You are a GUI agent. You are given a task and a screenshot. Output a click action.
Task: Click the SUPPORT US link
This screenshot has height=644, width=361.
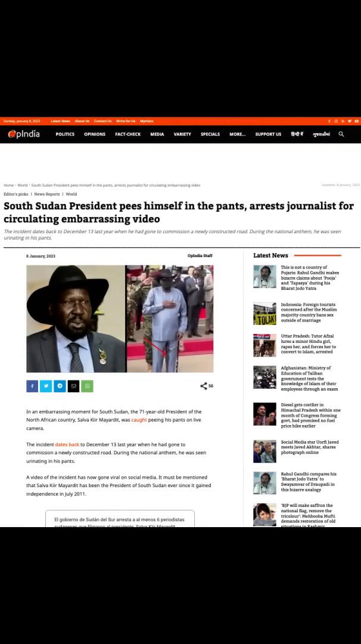click(268, 134)
